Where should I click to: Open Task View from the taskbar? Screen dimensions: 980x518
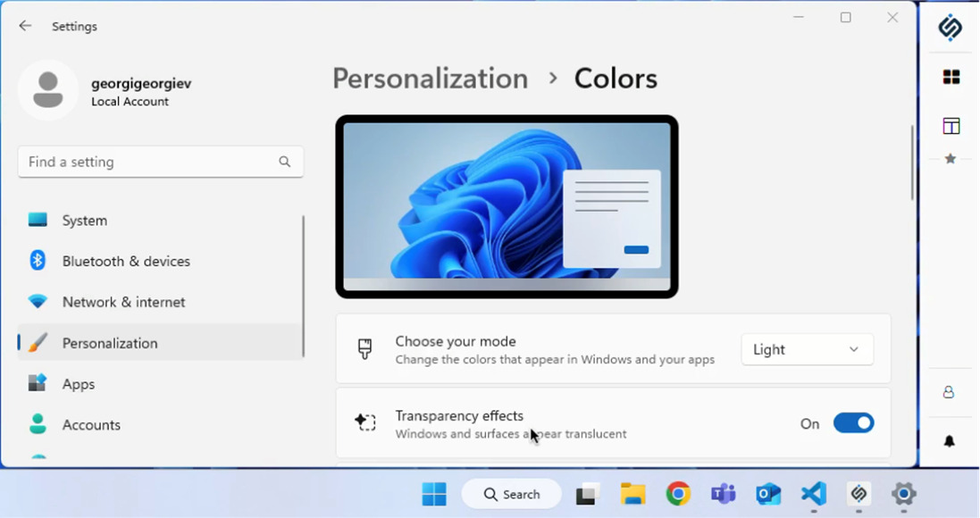[588, 494]
